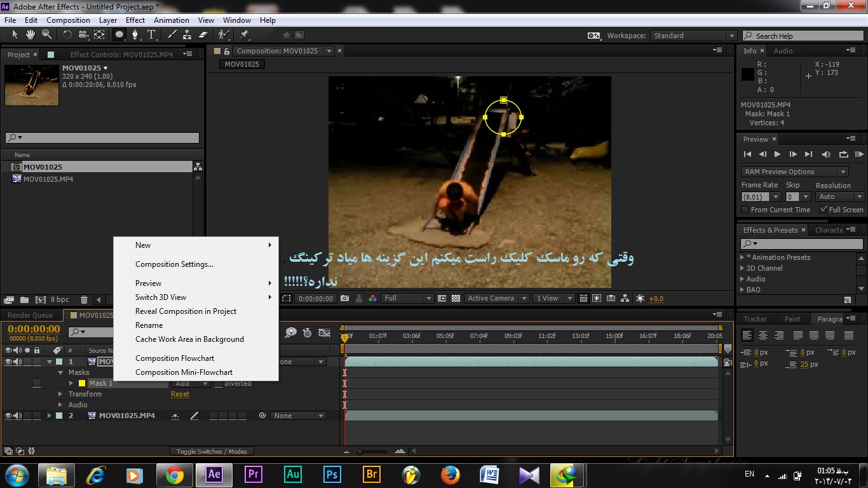Viewport: 868px width, 488px height.
Task: Open the Composition menu
Action: [x=68, y=20]
